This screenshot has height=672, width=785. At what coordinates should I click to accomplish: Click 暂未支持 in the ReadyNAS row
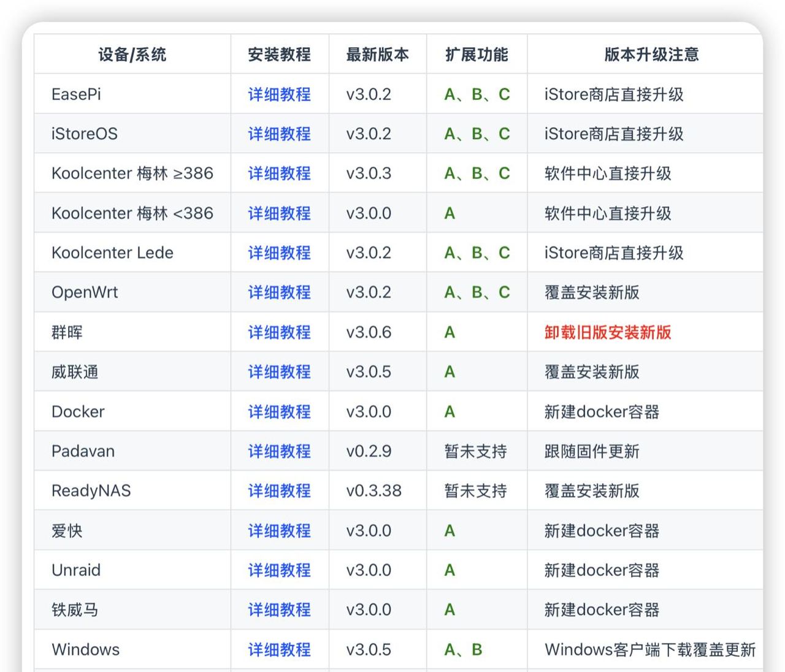[x=475, y=491]
